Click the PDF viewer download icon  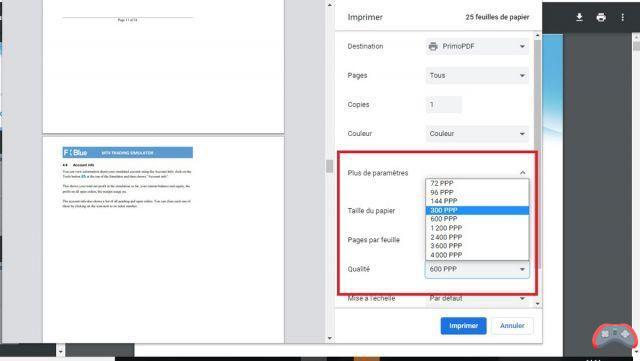[579, 17]
